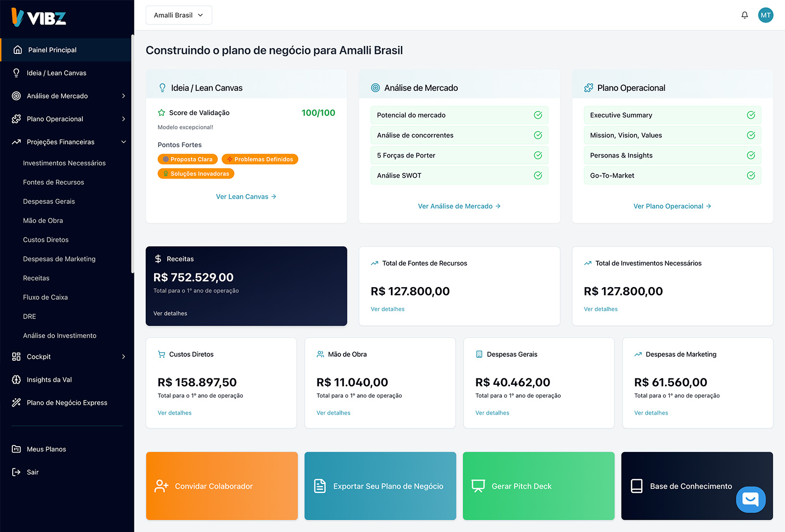Click the VIBZ logo
785x532 pixels.
(38, 18)
